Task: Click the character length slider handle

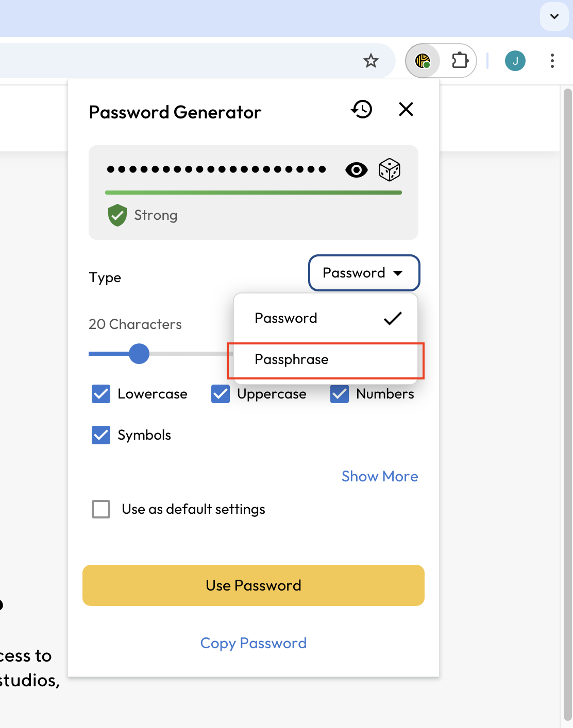Action: tap(139, 354)
